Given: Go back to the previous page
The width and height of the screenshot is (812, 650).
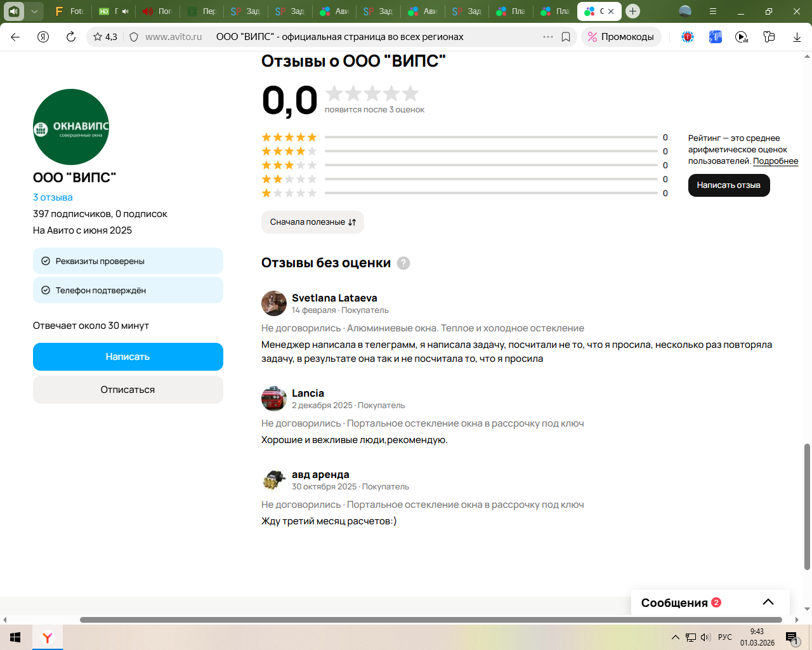Looking at the screenshot, I should pyautogui.click(x=15, y=37).
